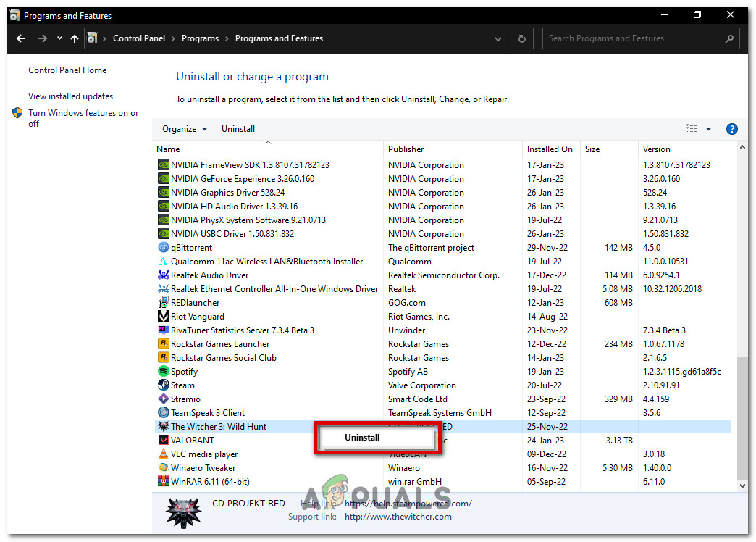
Task: Open help with the blue question mark
Action: [x=731, y=129]
